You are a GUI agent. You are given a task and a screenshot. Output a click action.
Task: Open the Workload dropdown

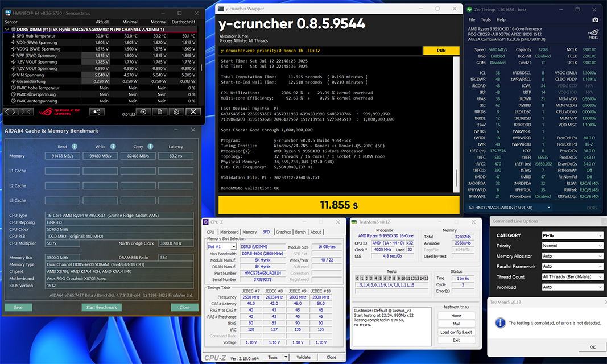(x=572, y=287)
